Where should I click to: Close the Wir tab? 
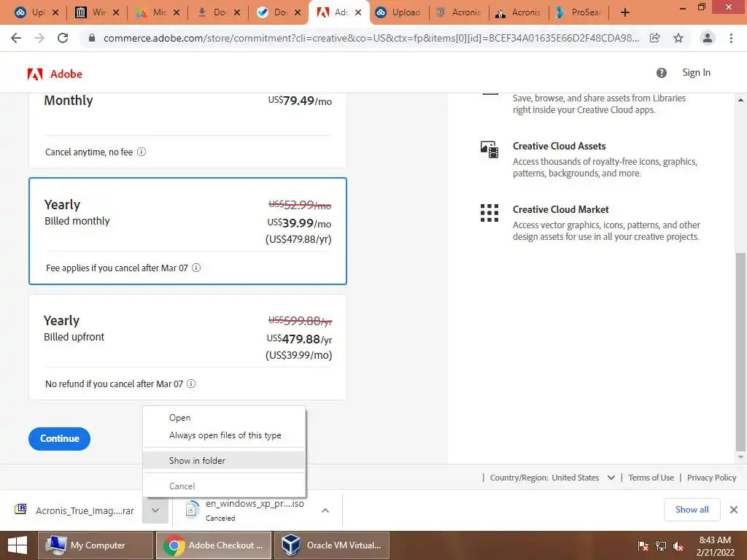pyautogui.click(x=116, y=12)
